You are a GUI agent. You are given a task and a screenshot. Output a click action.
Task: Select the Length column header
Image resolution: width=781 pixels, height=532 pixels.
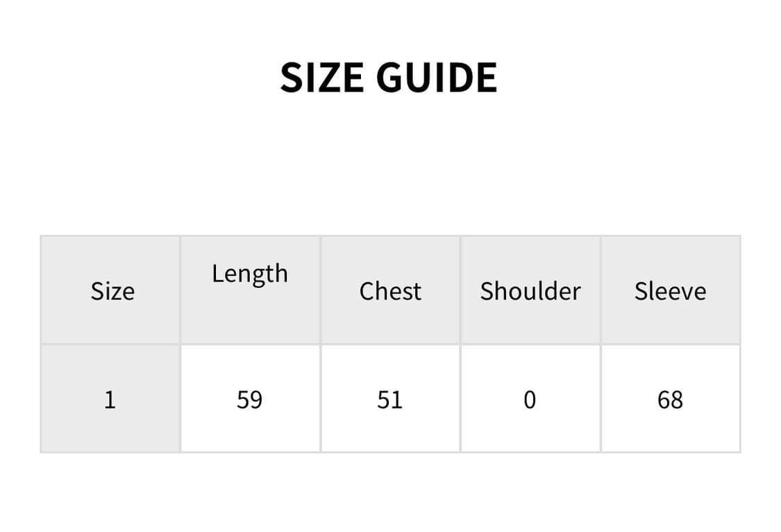[x=250, y=274]
